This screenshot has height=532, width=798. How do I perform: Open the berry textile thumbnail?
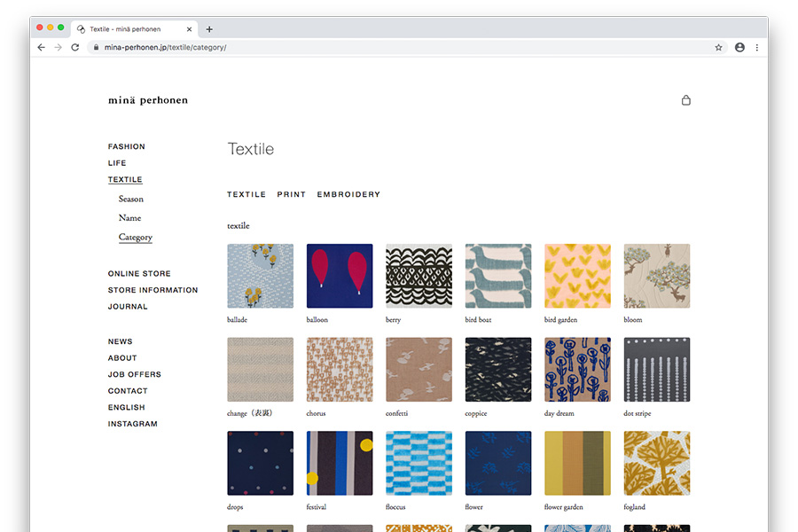tap(419, 276)
